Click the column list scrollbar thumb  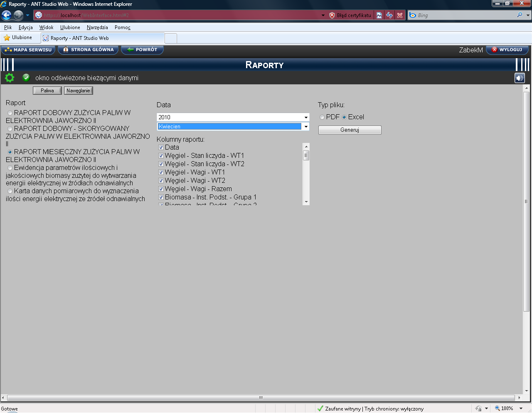click(306, 156)
